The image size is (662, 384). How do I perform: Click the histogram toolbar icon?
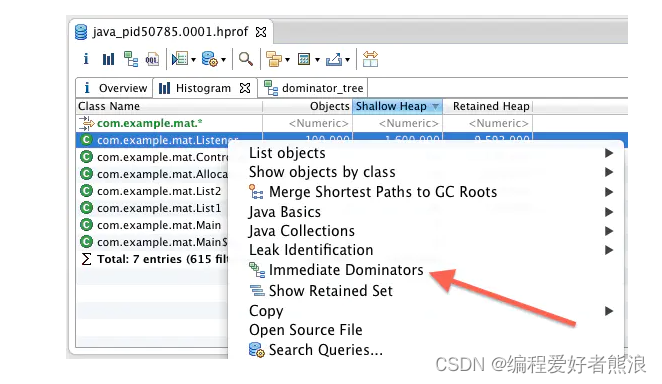point(109,59)
